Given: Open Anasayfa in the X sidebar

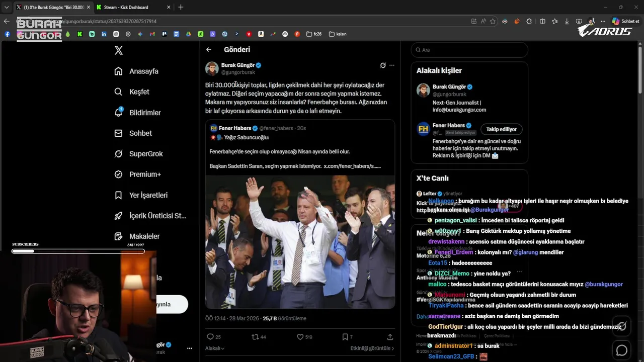Looking at the screenshot, I should pos(136,71).
